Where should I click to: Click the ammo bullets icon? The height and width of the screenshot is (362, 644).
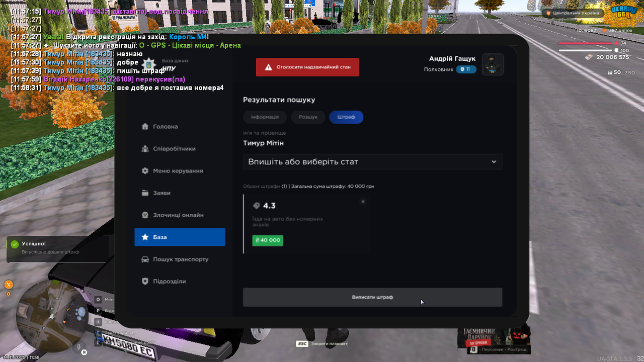pyautogui.click(x=610, y=73)
